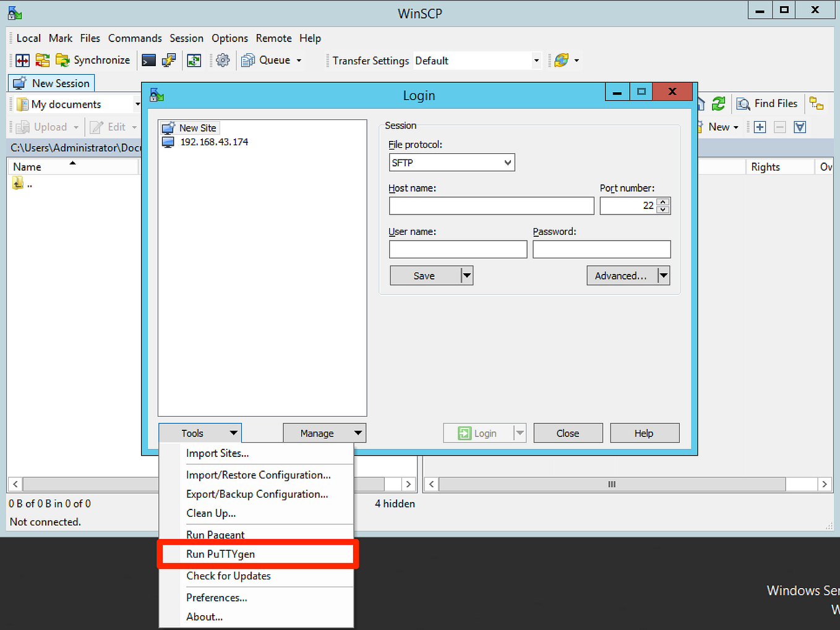Select the Synchronize tool icon
840x630 pixels.
[63, 60]
